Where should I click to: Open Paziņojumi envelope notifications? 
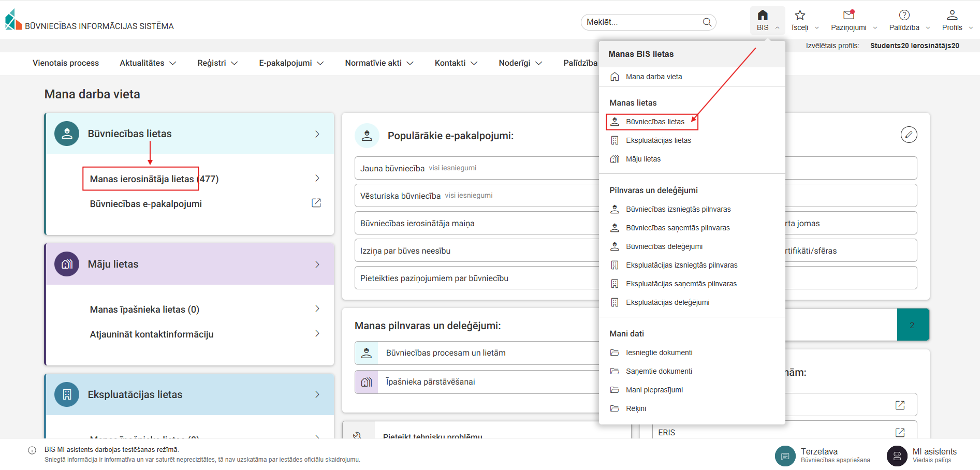click(849, 16)
